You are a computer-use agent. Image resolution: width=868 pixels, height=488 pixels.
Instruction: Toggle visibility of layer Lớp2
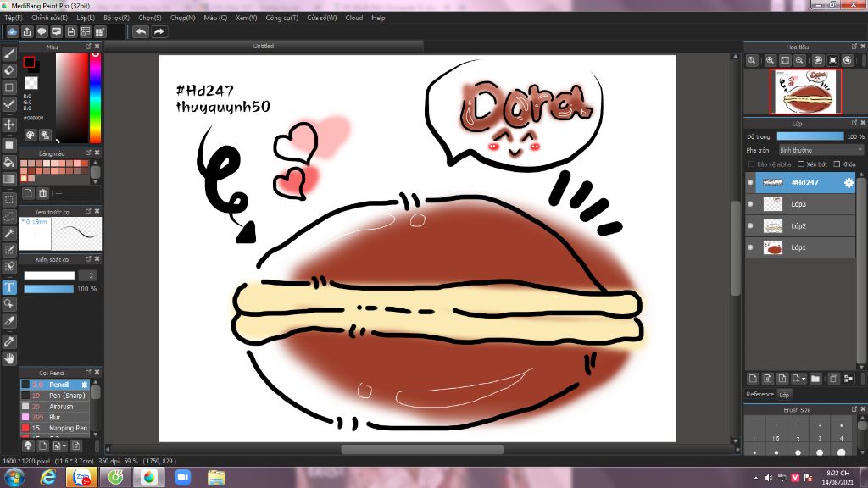coord(750,225)
